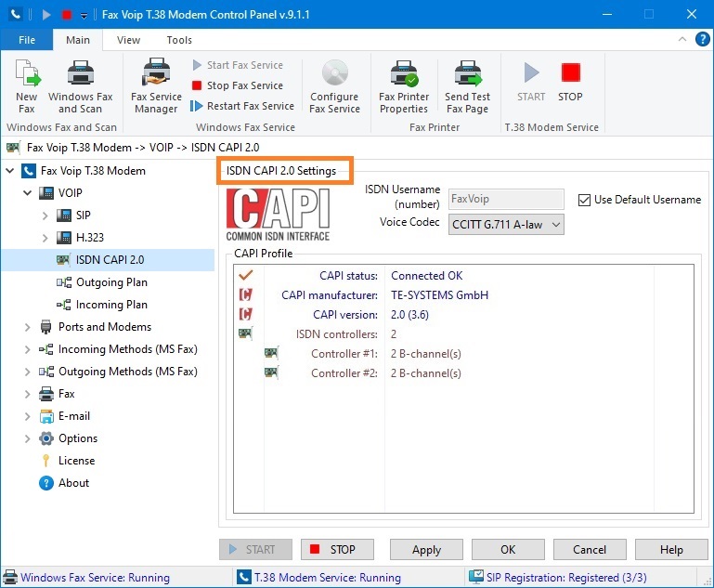Viewport: 714px width, 588px height.
Task: Click the Controller #2 card icon
Action: point(271,372)
